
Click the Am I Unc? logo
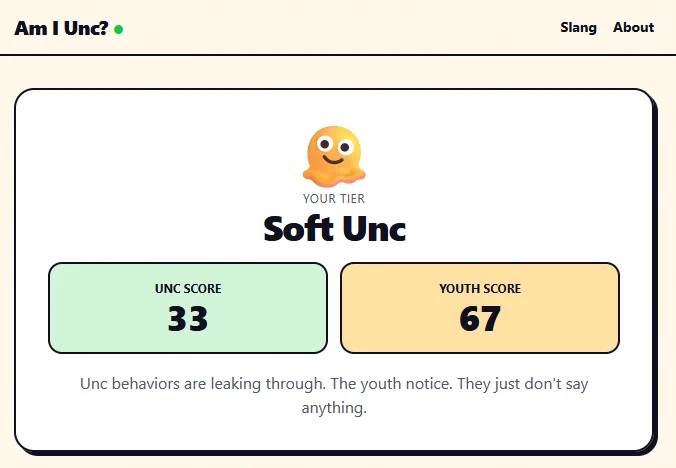click(61, 28)
